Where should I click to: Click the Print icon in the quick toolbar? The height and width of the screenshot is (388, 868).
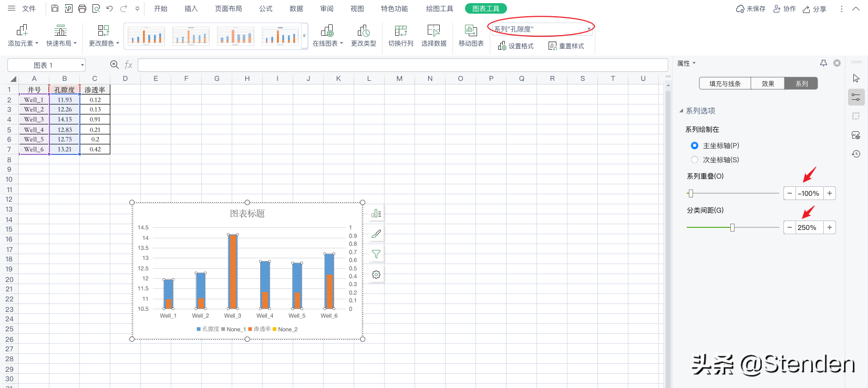(x=82, y=8)
